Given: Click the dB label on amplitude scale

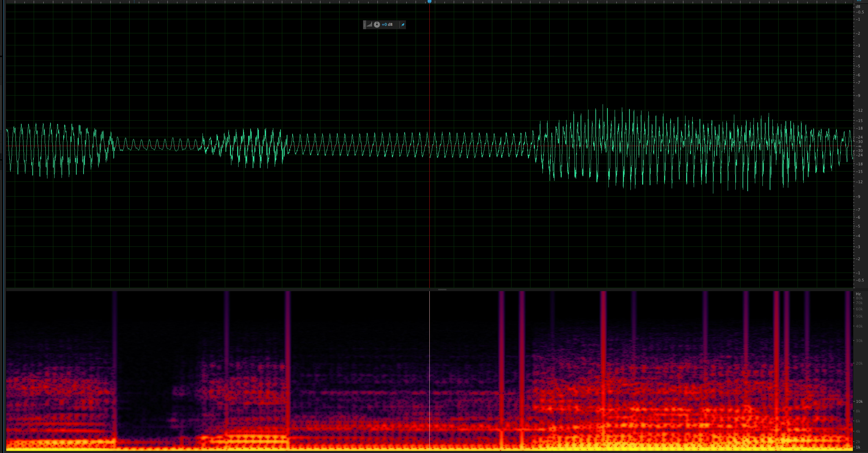Looking at the screenshot, I should coord(858,7).
